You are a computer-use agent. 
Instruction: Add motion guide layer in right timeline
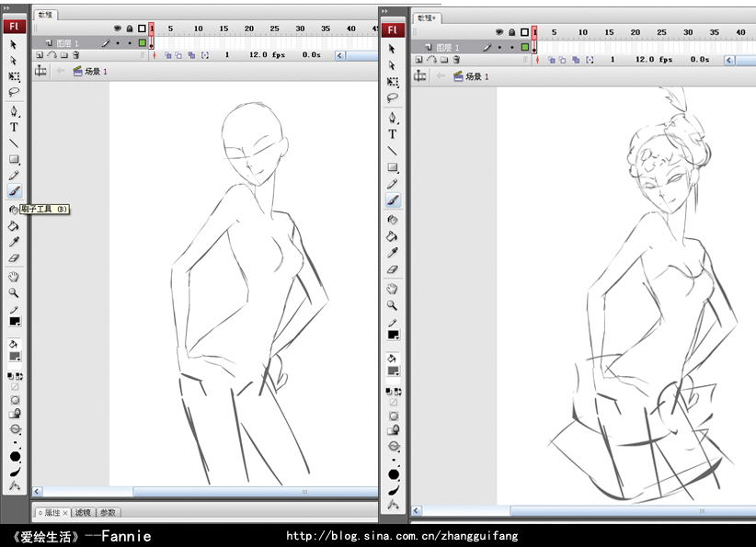[x=431, y=60]
